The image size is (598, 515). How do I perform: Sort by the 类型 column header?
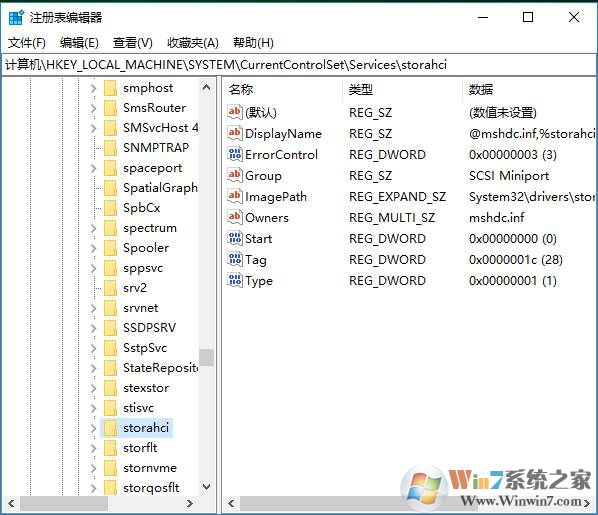pyautogui.click(x=402, y=90)
